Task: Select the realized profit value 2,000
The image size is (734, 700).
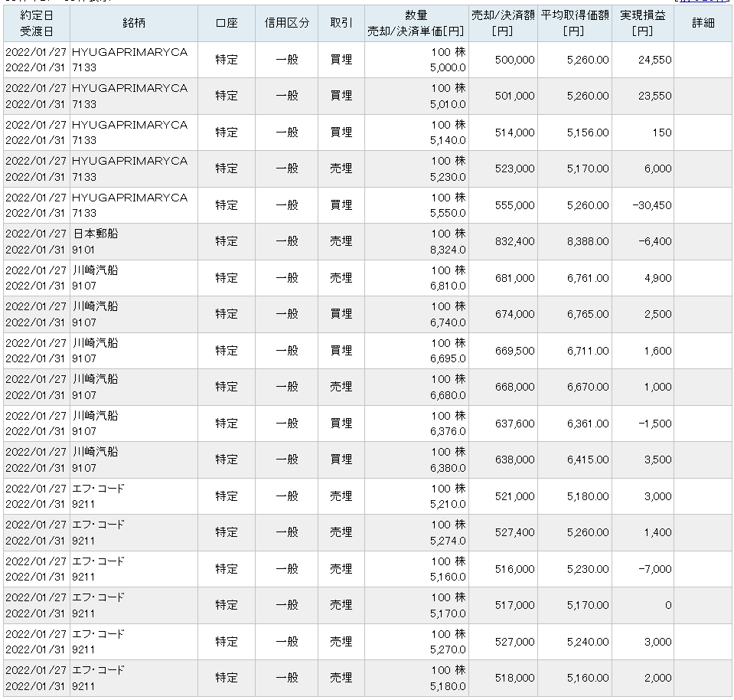Action: point(657,678)
